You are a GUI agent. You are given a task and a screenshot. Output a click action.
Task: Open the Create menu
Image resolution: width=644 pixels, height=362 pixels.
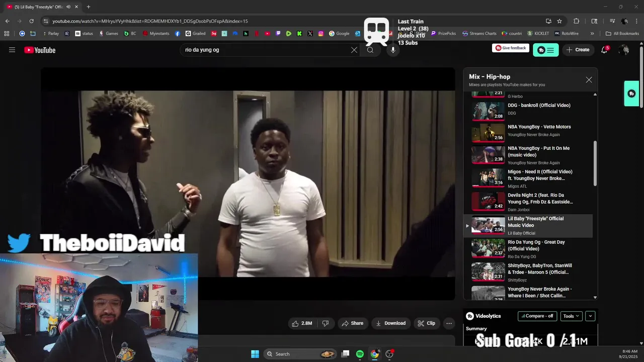[578, 50]
